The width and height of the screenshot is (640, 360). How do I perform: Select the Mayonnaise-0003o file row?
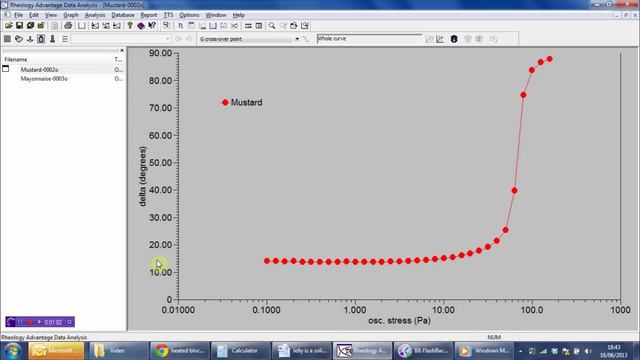click(x=63, y=79)
